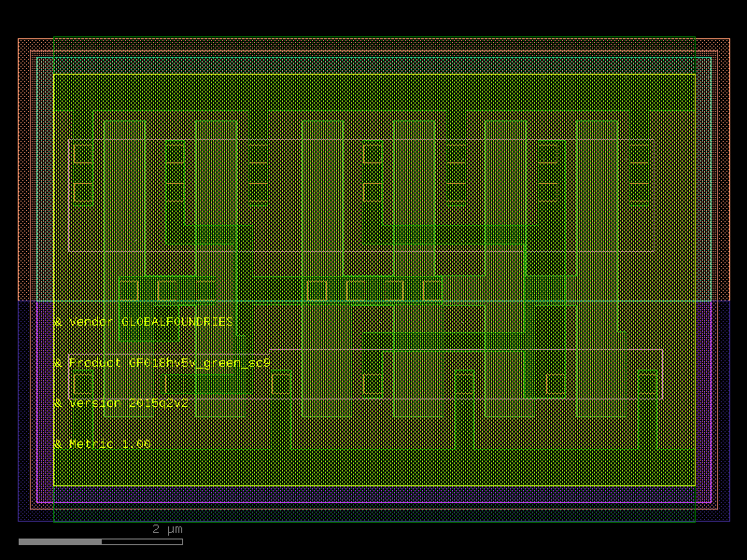Viewport: 747px width, 560px height.
Task: Click the scale bar beneath the layout
Action: pos(101,542)
